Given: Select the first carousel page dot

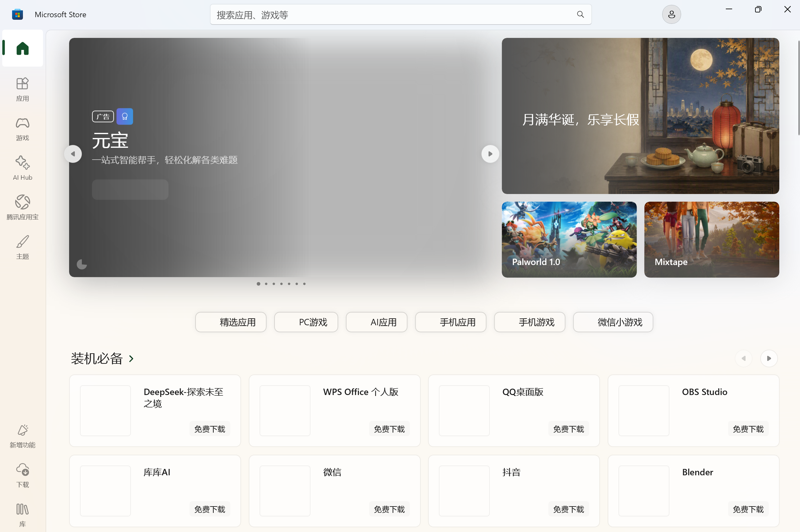Looking at the screenshot, I should 258,284.
